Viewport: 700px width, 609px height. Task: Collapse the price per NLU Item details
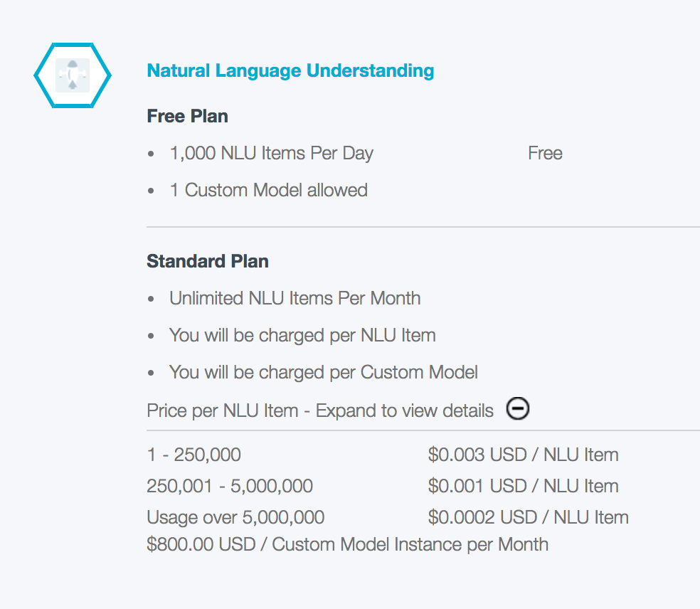pos(518,409)
